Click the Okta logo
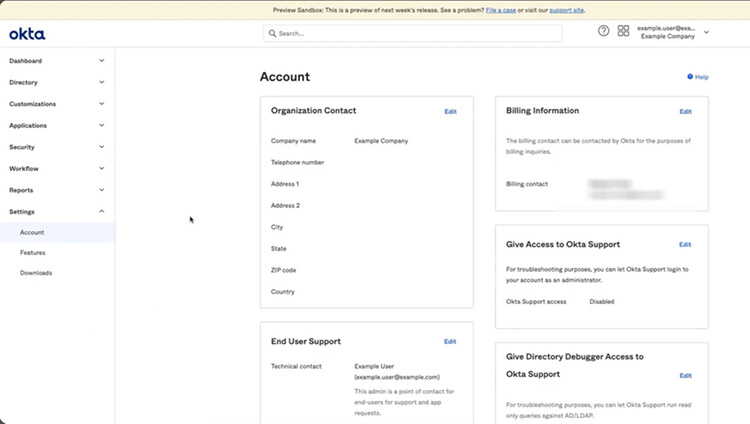 (x=27, y=33)
